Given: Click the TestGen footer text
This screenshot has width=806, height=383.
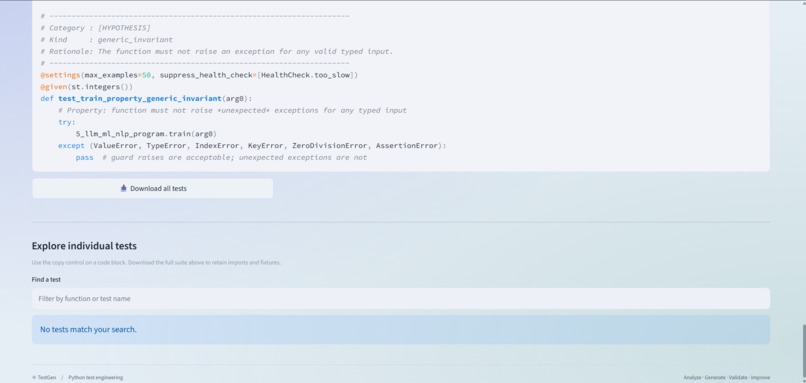Looking at the screenshot, I should (x=47, y=377).
